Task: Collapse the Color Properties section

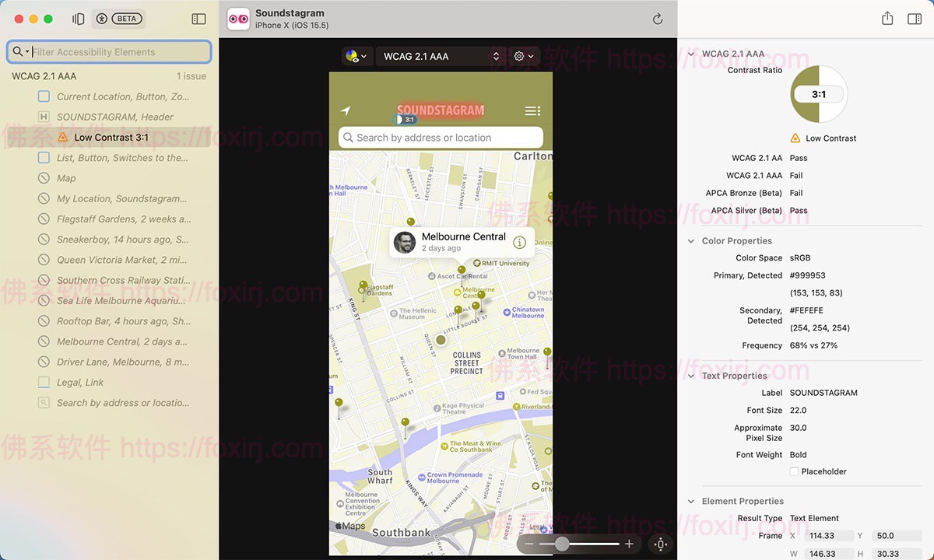Action: (x=691, y=241)
